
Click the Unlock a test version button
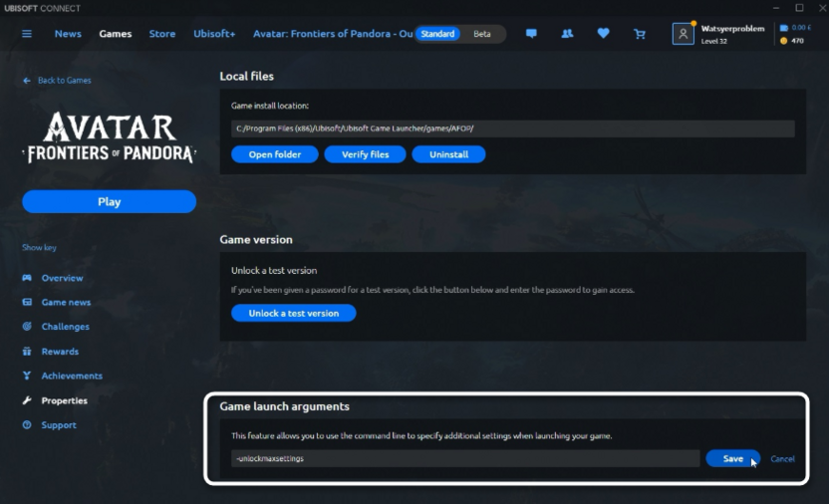tap(293, 313)
